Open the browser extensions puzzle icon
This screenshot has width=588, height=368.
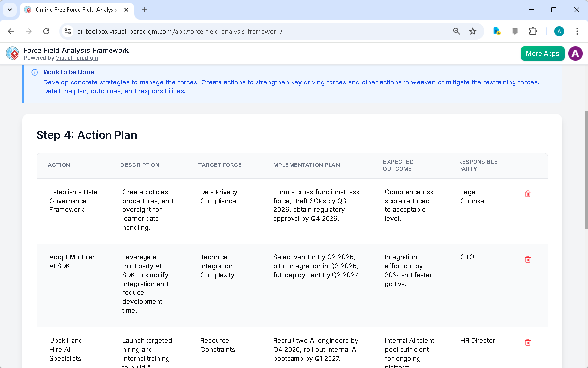point(533,31)
